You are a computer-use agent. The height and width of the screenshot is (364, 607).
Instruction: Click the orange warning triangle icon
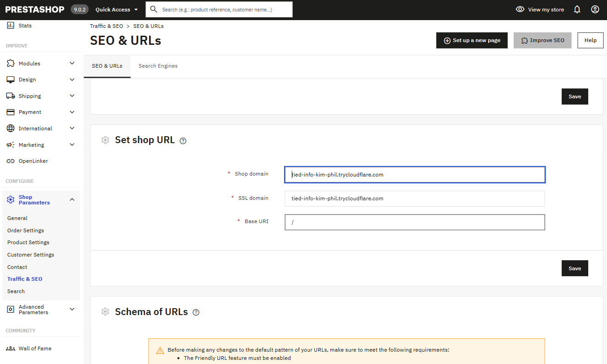[x=160, y=350]
